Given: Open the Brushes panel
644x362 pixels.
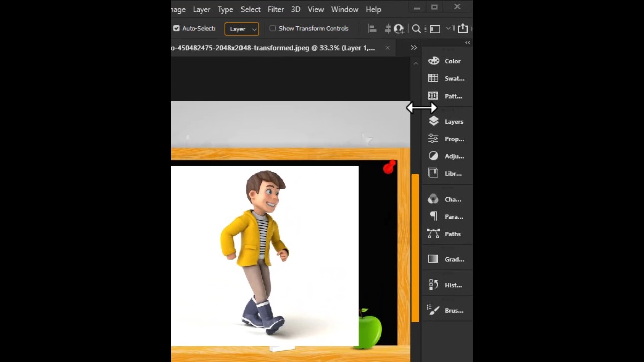Looking at the screenshot, I should [446, 310].
